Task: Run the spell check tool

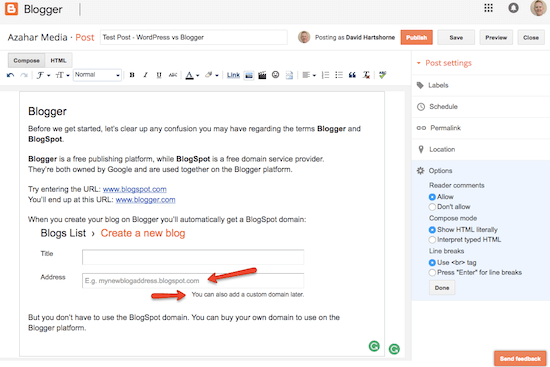Action: pyautogui.click(x=382, y=75)
